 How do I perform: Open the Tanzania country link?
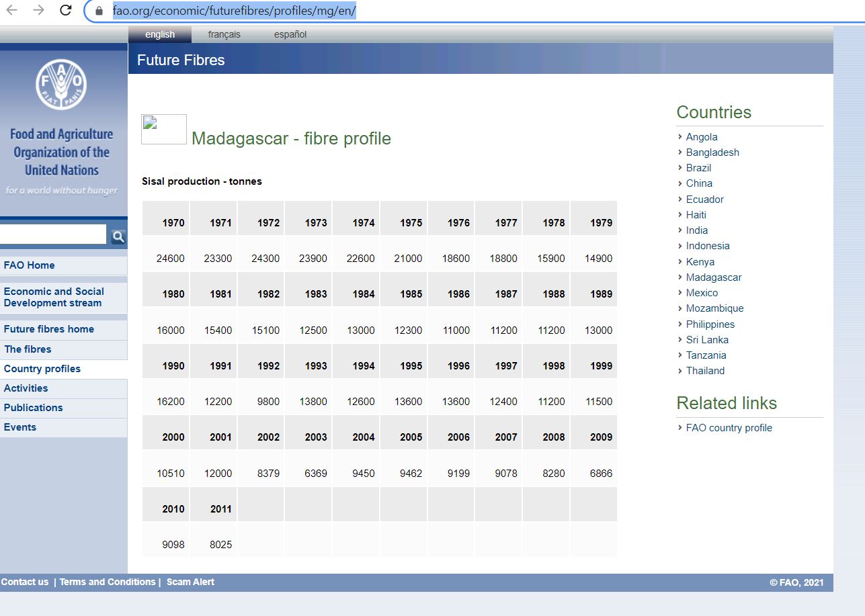click(x=706, y=355)
